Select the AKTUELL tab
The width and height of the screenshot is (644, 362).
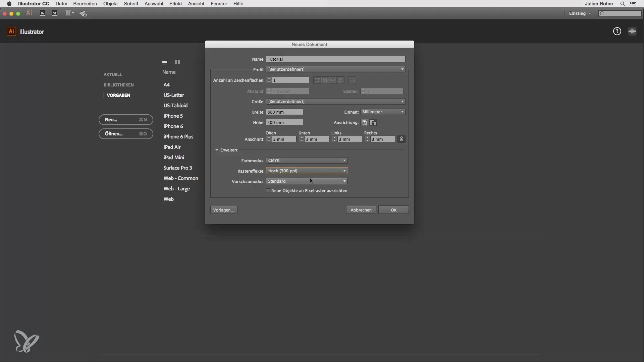point(113,74)
